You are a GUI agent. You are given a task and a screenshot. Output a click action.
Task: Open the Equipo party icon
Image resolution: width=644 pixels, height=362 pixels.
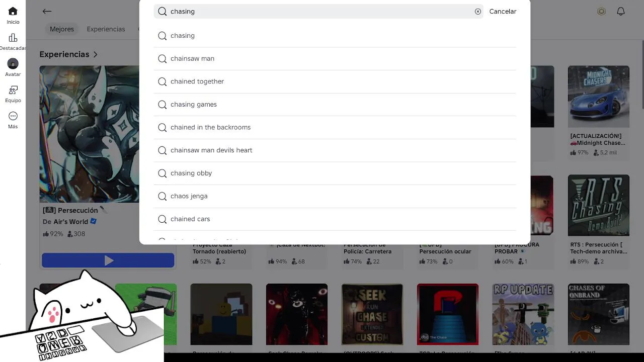pyautogui.click(x=13, y=90)
